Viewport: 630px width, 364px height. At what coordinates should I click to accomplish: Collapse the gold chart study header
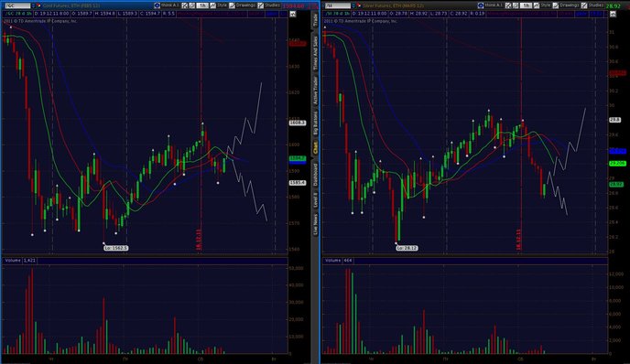(x=293, y=14)
